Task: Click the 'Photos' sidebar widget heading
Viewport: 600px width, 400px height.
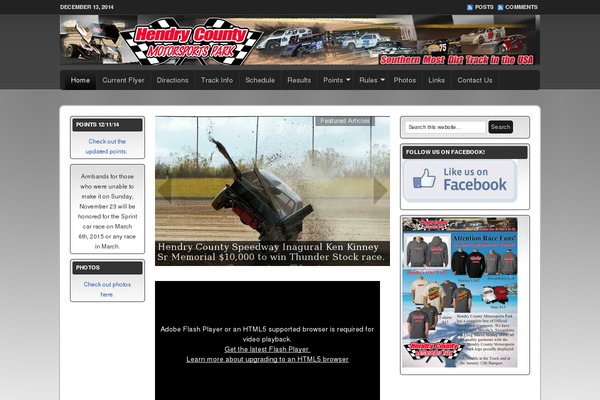Action: pyautogui.click(x=108, y=268)
